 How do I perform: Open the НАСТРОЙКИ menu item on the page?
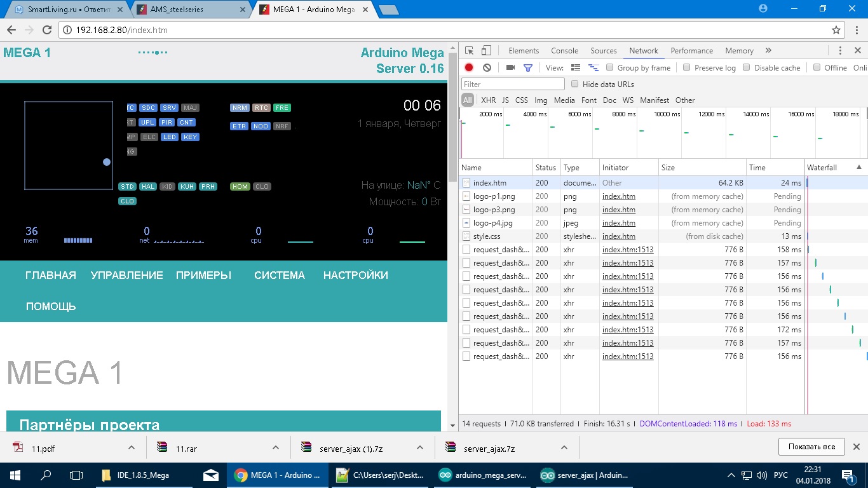(355, 275)
